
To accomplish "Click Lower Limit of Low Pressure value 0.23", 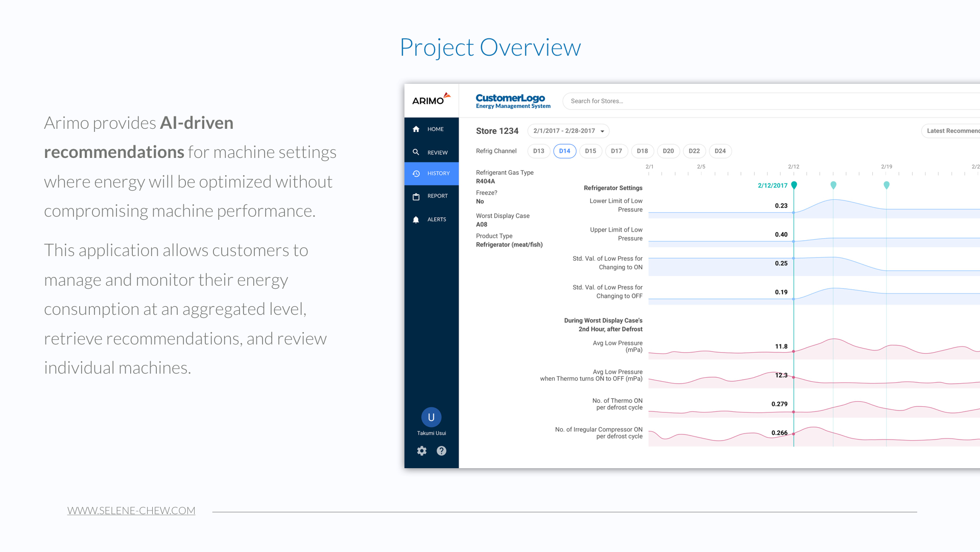I will point(781,206).
